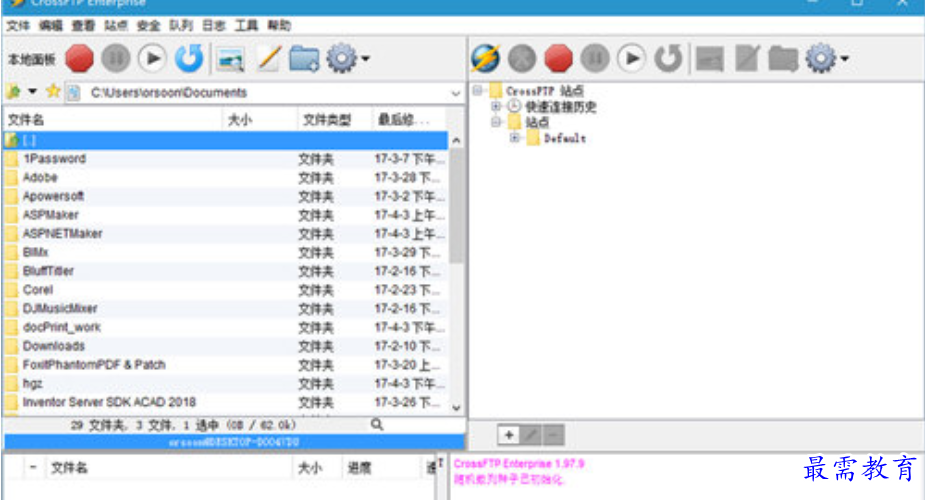Open the 日志 menu
The image size is (925, 500).
(x=214, y=25)
